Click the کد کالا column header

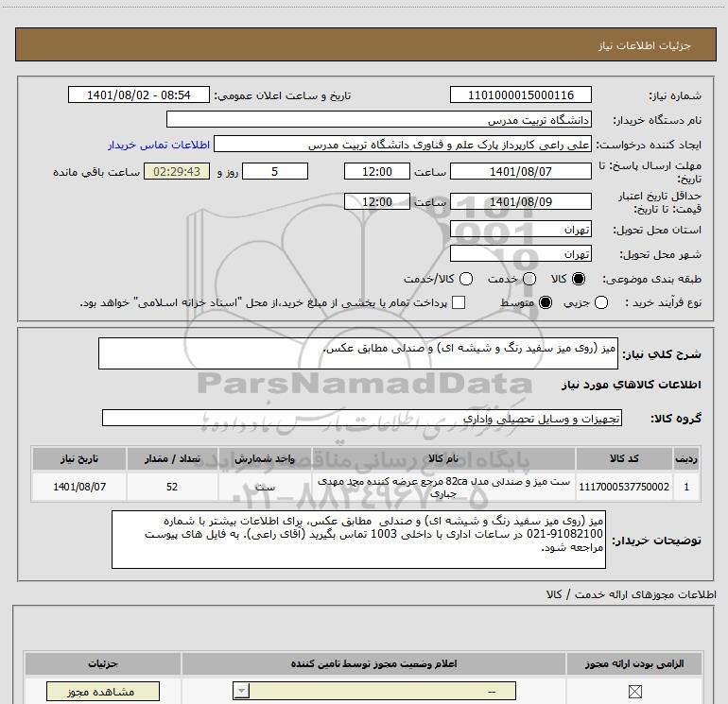[x=624, y=458]
